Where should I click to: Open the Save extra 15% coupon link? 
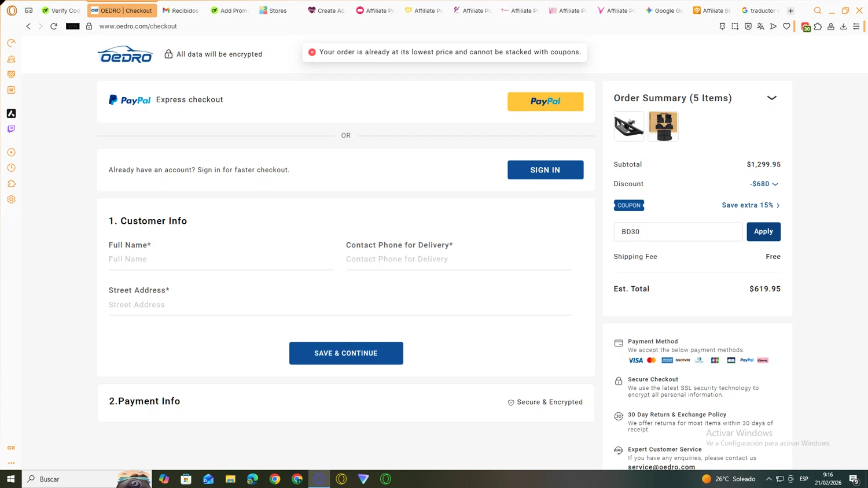click(x=751, y=205)
